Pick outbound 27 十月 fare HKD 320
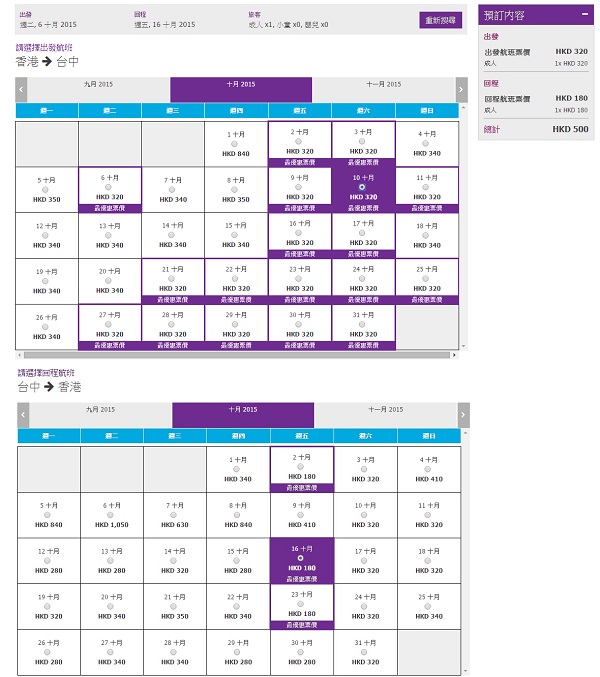The width and height of the screenshot is (600, 677). coord(110,325)
